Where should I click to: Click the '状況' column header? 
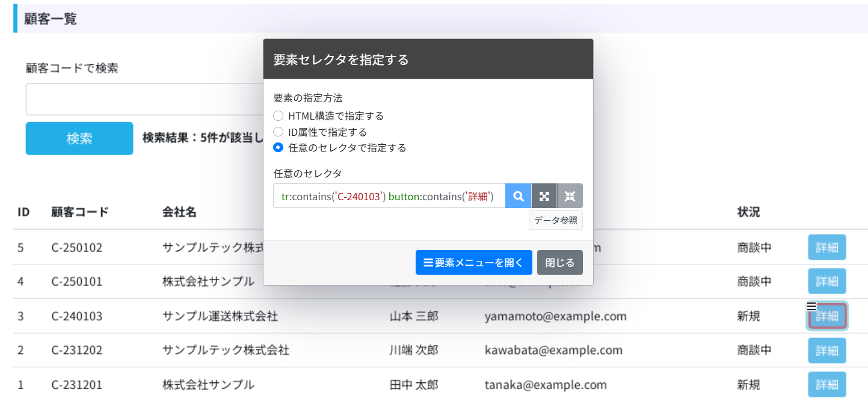pyautogui.click(x=749, y=212)
